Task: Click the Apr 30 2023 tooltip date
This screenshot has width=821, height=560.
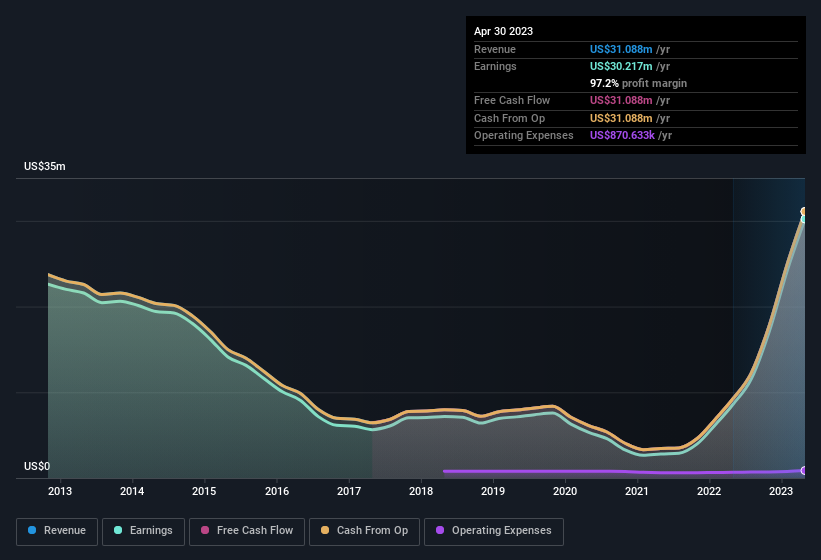Action: (x=503, y=31)
